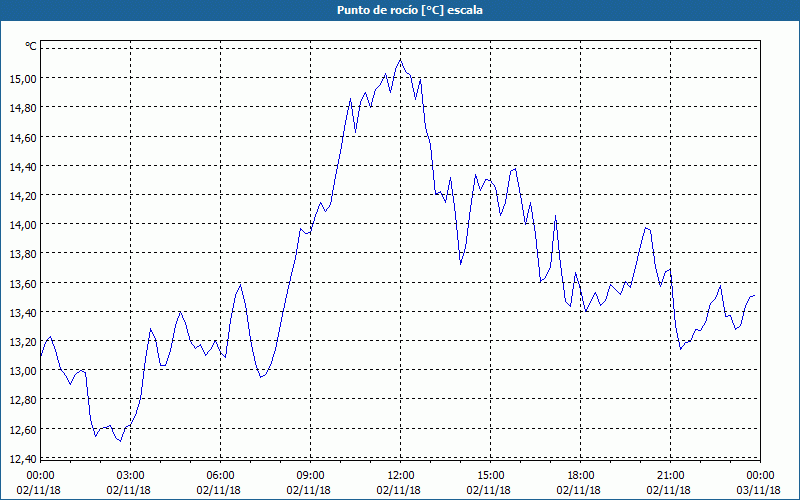Click the 03:00 02/11/18 time label

[x=129, y=483]
